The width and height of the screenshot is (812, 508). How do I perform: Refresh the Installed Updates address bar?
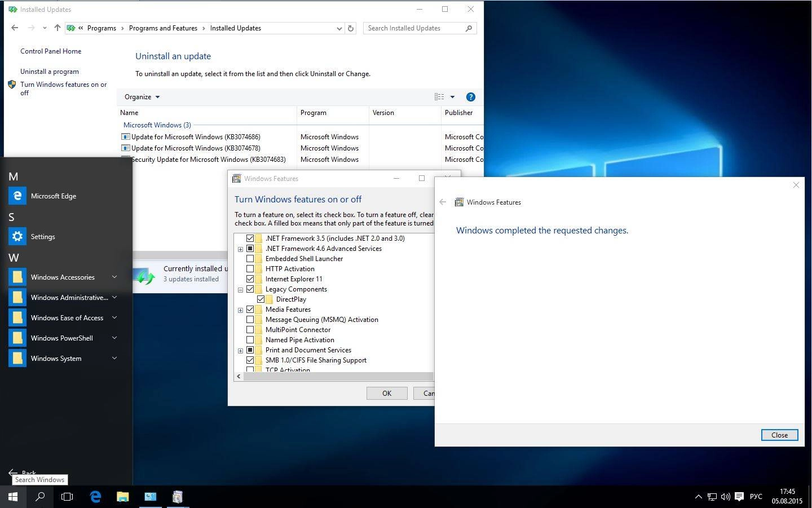[x=351, y=28]
